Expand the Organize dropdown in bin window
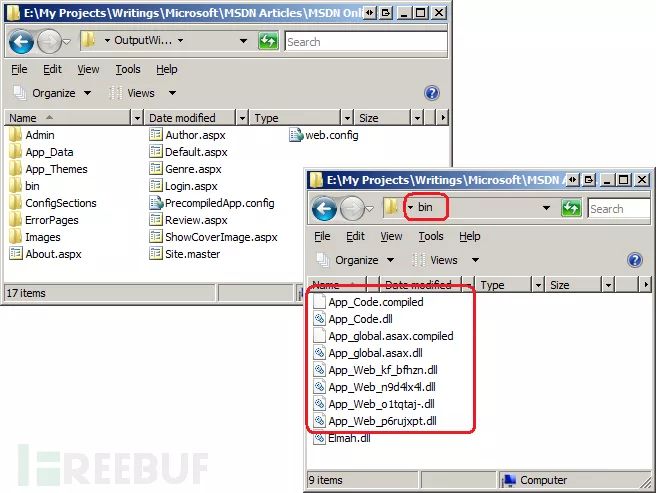This screenshot has width=656, height=493. (390, 260)
